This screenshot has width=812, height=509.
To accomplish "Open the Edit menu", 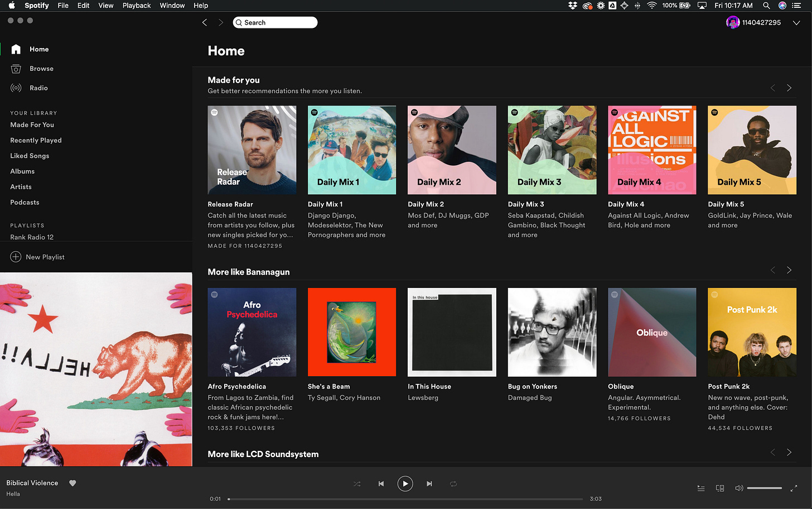I will 84,6.
